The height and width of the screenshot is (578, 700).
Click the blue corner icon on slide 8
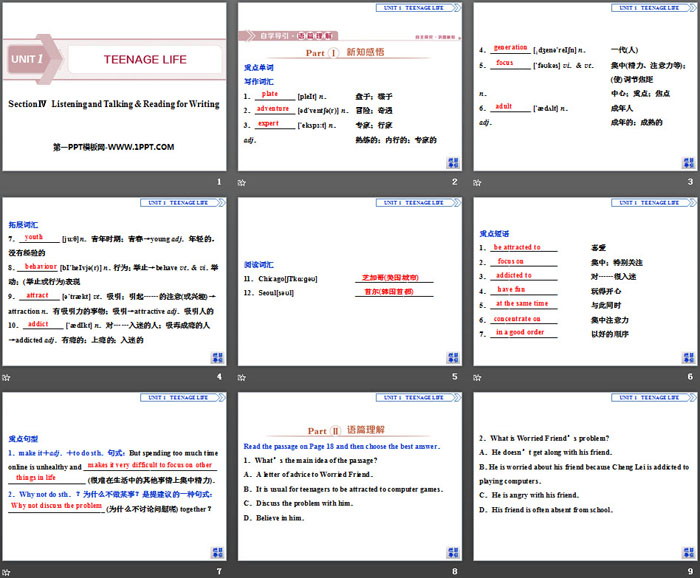[453, 552]
